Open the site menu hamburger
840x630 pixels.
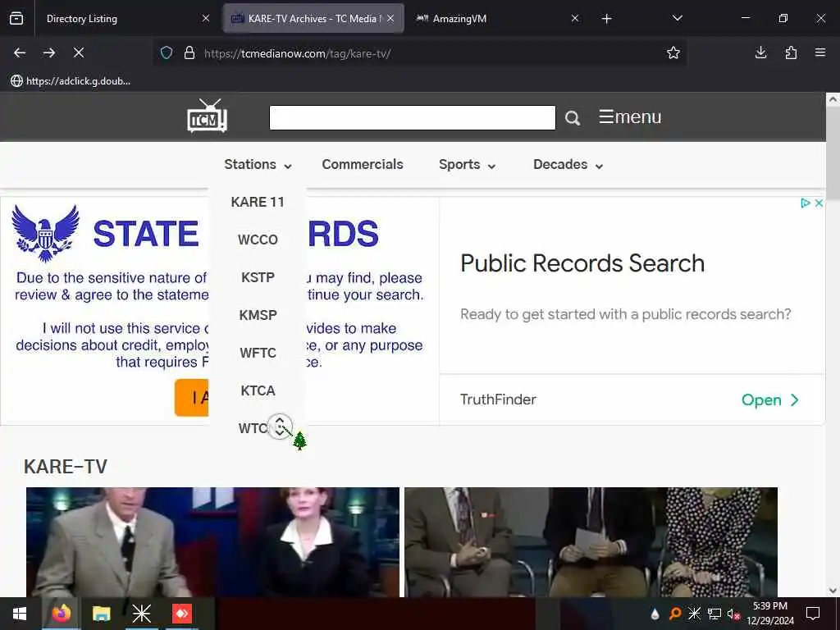pos(630,116)
